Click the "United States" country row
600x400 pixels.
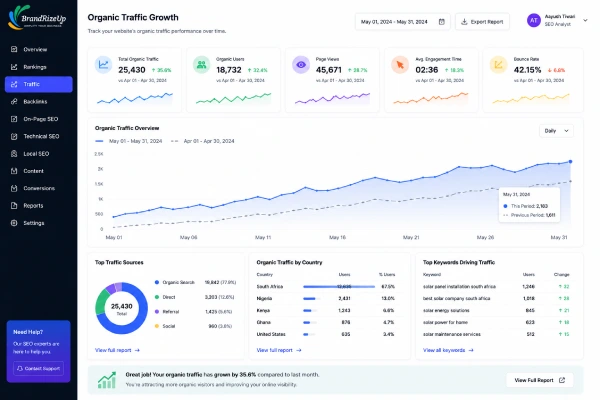(x=326, y=334)
